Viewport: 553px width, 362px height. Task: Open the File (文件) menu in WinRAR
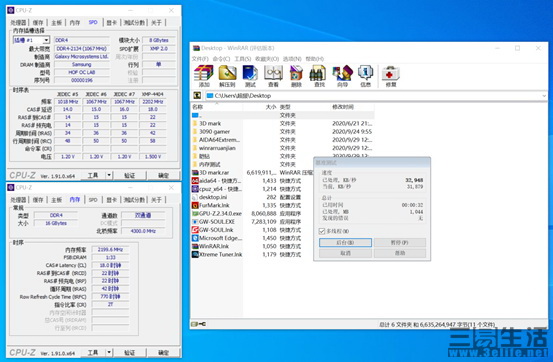pos(200,59)
